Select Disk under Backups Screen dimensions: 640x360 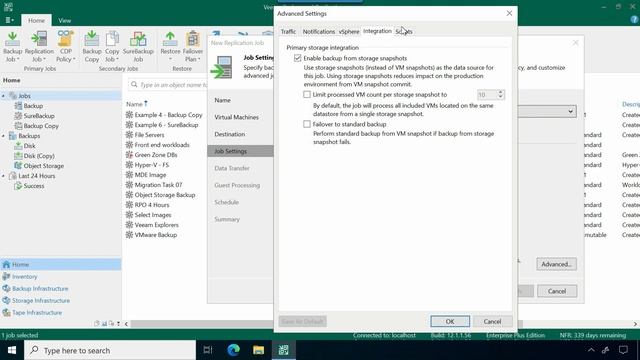(x=29, y=146)
